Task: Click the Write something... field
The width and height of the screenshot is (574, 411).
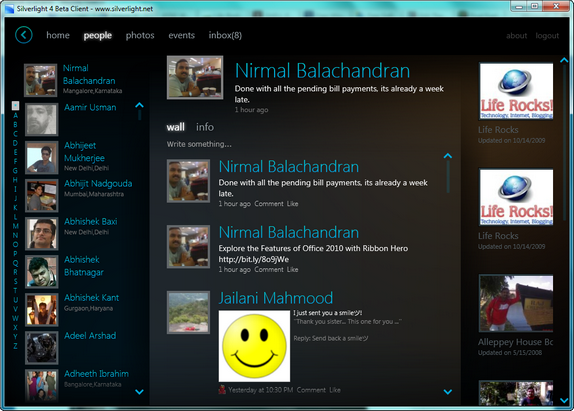Action: point(200,144)
